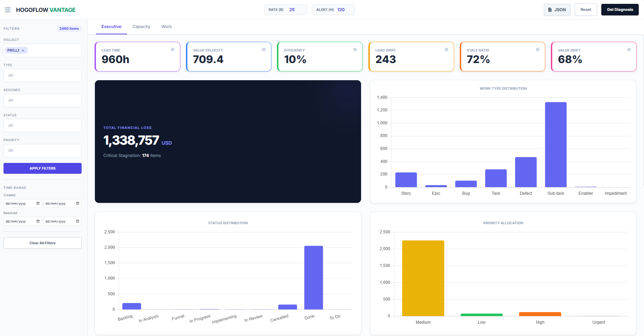The height and width of the screenshot is (336, 644).
Task: Click the Apply Filters button
Action: [x=42, y=168]
